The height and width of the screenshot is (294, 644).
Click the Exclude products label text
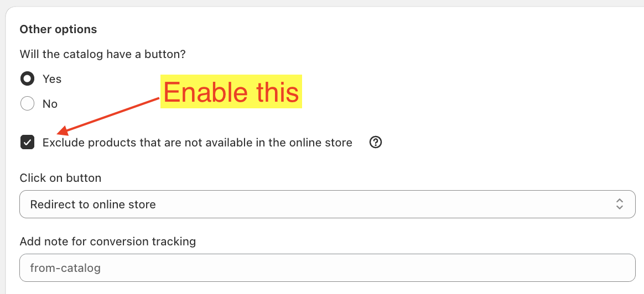click(197, 143)
